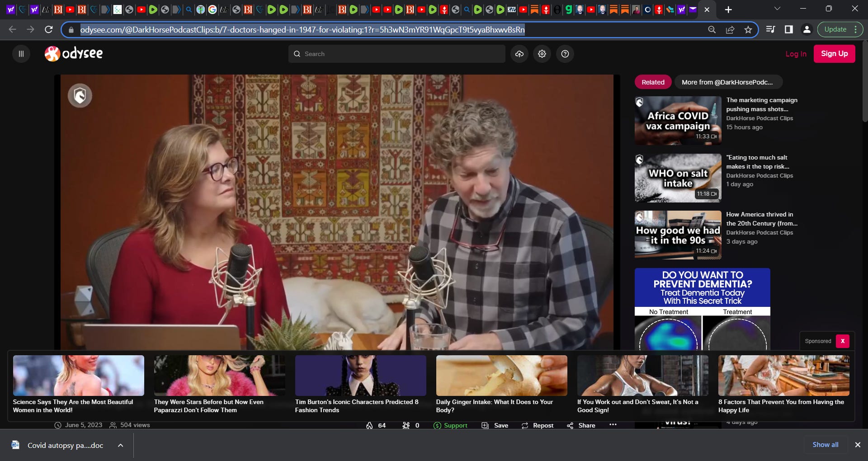Go to the Odysee home logo

point(74,53)
